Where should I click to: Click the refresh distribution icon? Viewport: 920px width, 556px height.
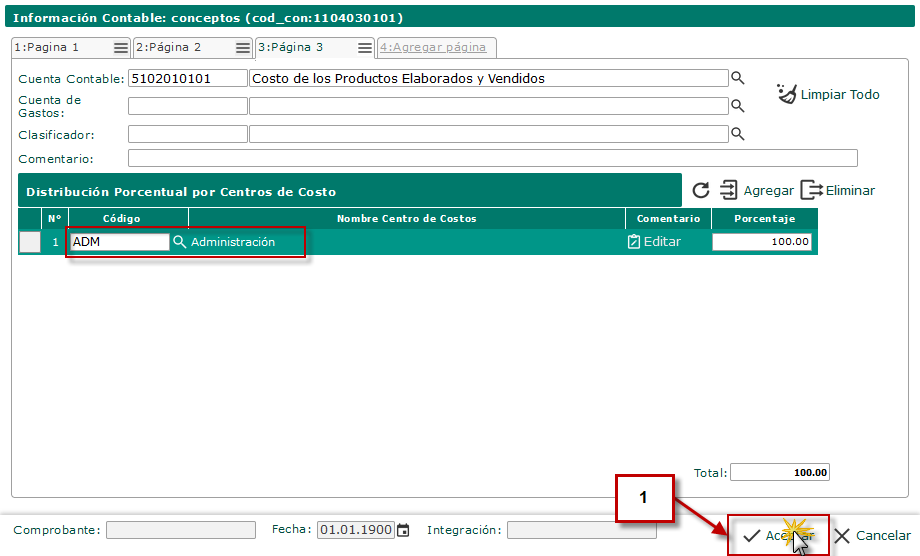(x=701, y=190)
